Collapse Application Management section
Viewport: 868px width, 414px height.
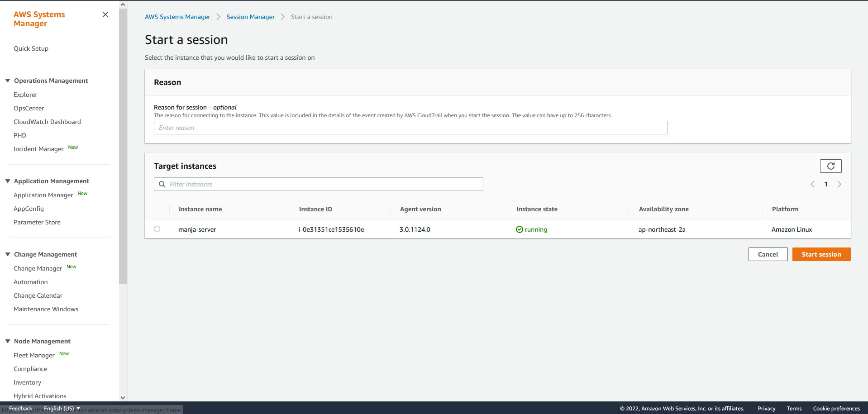point(8,181)
